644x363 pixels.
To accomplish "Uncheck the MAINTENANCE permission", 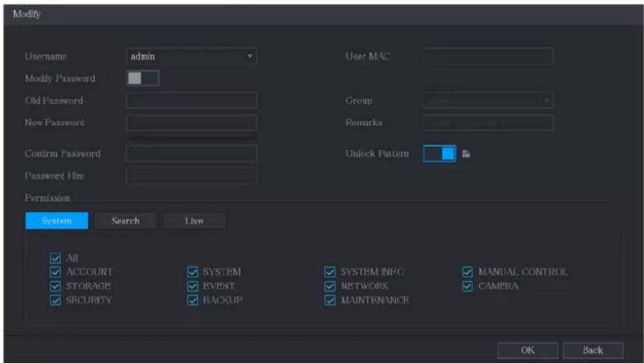I will point(330,300).
